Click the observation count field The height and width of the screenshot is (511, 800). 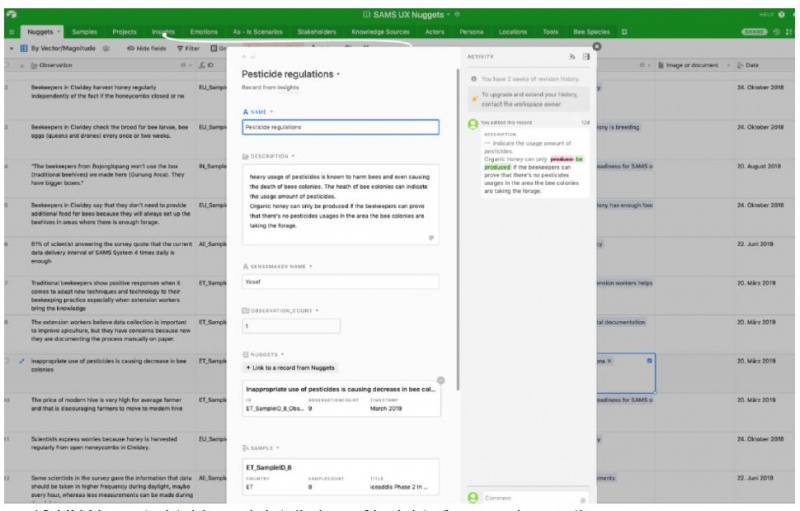[x=291, y=326]
